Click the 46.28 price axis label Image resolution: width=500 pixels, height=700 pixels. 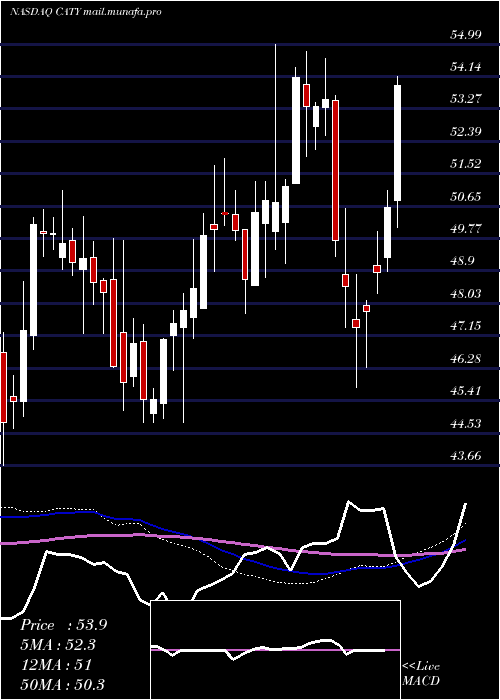pyautogui.click(x=465, y=358)
